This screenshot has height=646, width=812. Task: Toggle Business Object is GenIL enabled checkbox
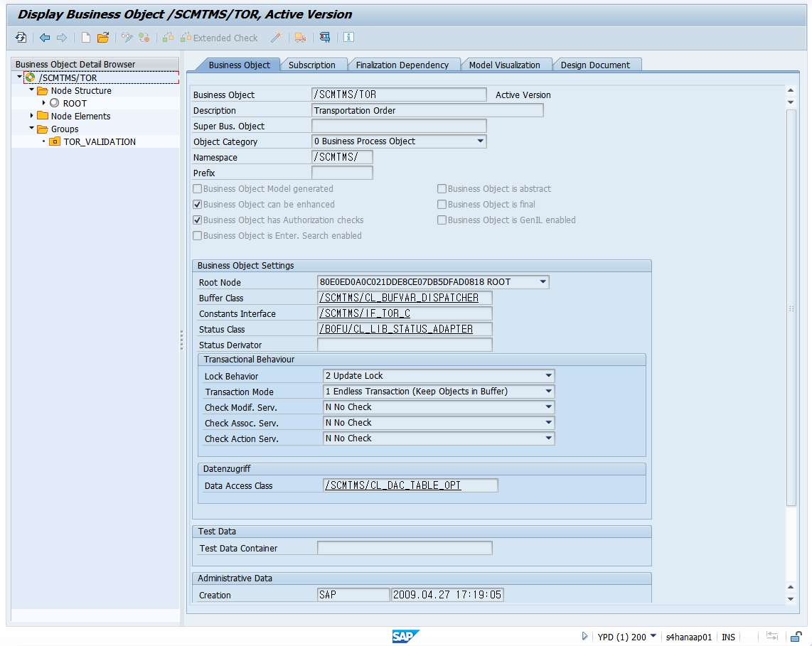tap(442, 220)
